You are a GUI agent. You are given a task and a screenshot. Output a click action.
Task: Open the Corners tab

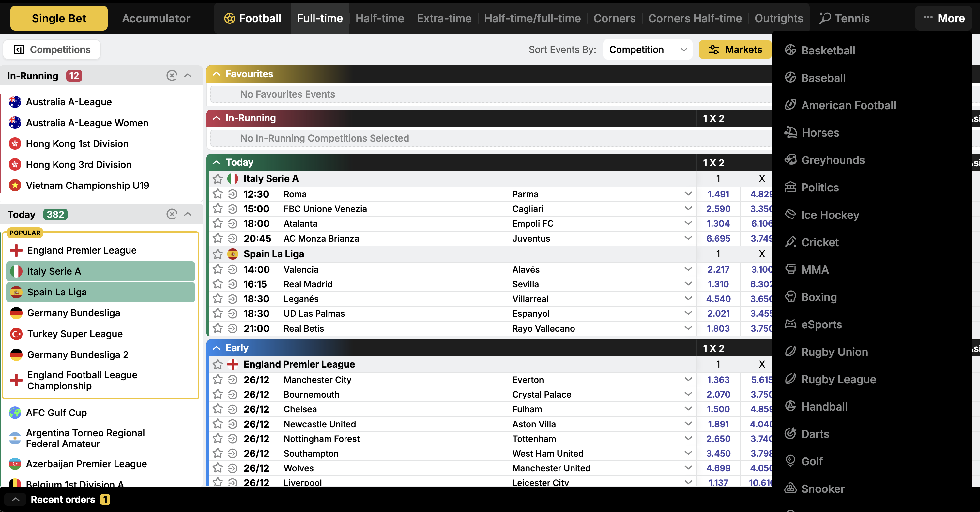614,18
